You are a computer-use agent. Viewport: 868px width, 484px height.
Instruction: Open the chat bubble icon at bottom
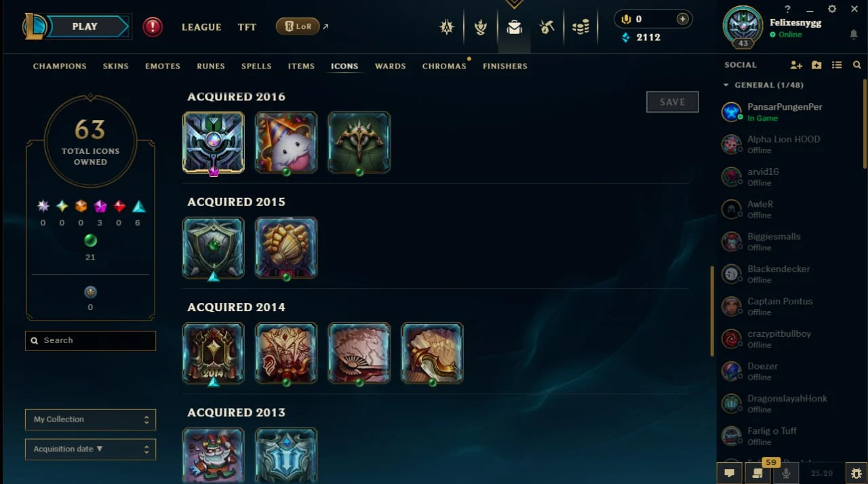(x=730, y=473)
